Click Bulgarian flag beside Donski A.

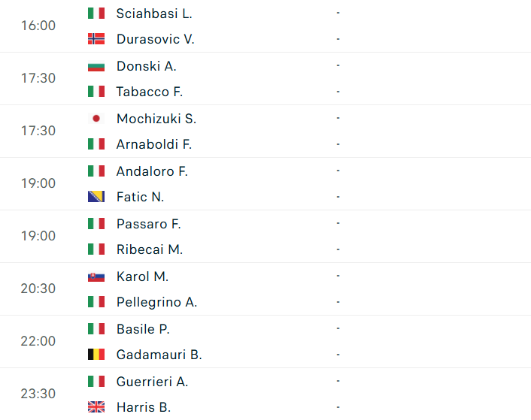(96, 66)
